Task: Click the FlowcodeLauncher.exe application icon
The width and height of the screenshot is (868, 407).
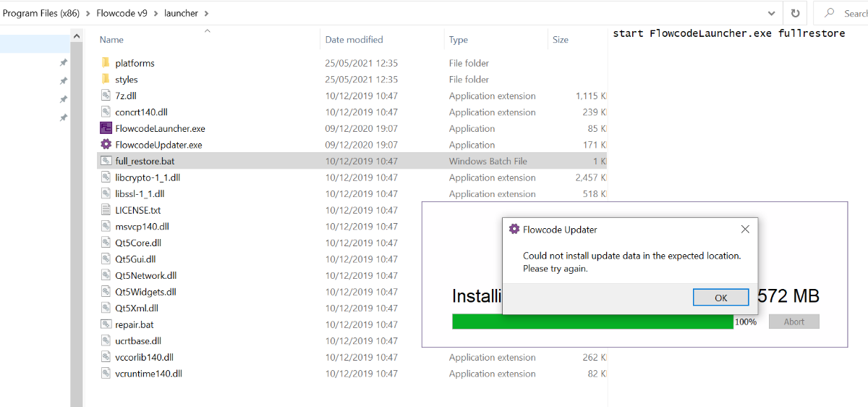Action: click(106, 128)
